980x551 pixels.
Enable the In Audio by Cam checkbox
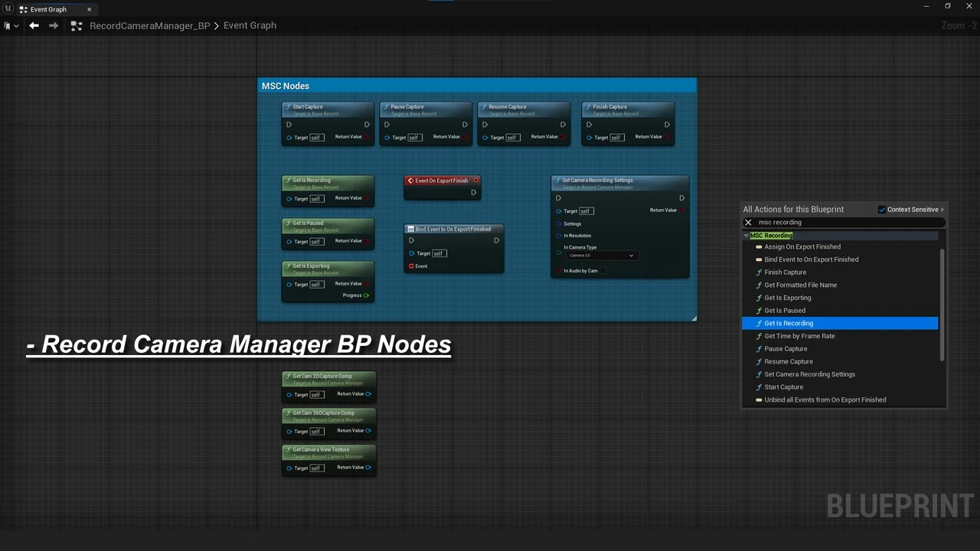(x=603, y=271)
